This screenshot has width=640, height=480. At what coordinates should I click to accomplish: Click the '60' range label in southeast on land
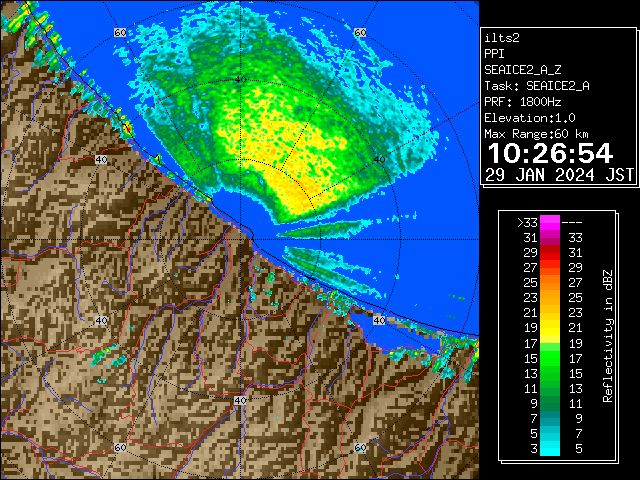360,447
